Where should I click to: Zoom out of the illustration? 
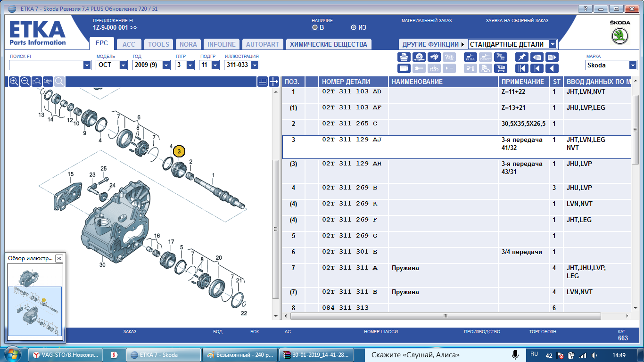coord(25,82)
